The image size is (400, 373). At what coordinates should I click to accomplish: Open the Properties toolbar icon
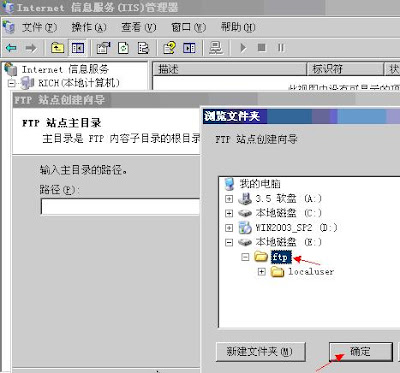[104, 48]
